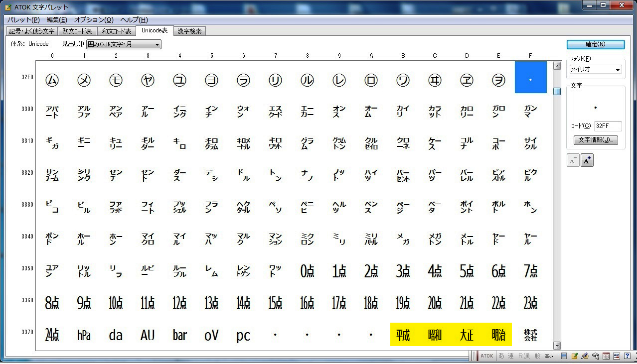
Task: Toggle the R漢 romaji-kanji input mode
Action: (x=523, y=356)
